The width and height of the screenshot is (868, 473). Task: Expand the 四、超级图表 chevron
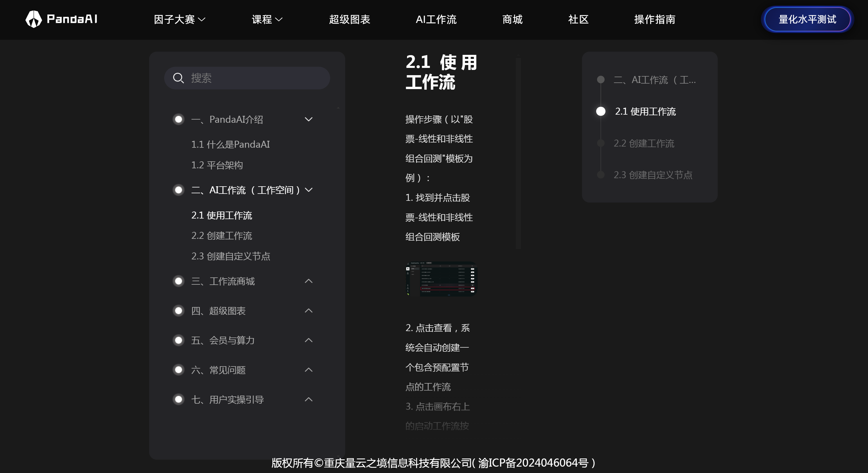pos(309,311)
